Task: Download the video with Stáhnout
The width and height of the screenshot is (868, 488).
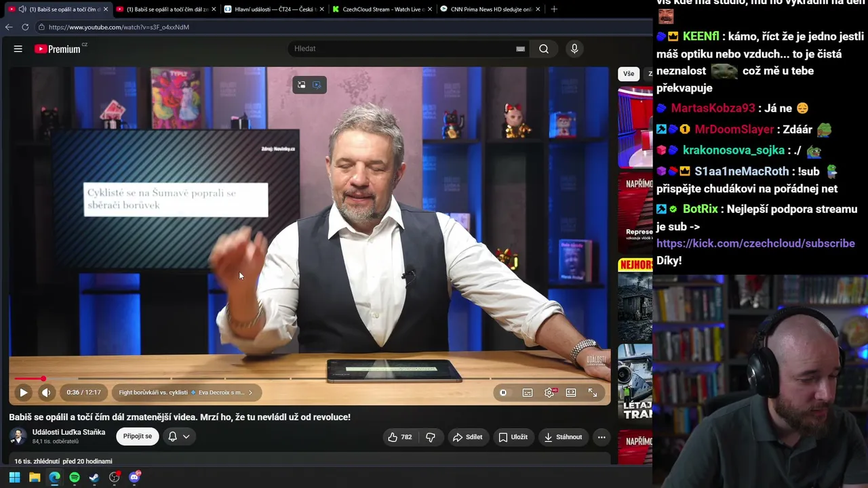Action: pyautogui.click(x=563, y=437)
